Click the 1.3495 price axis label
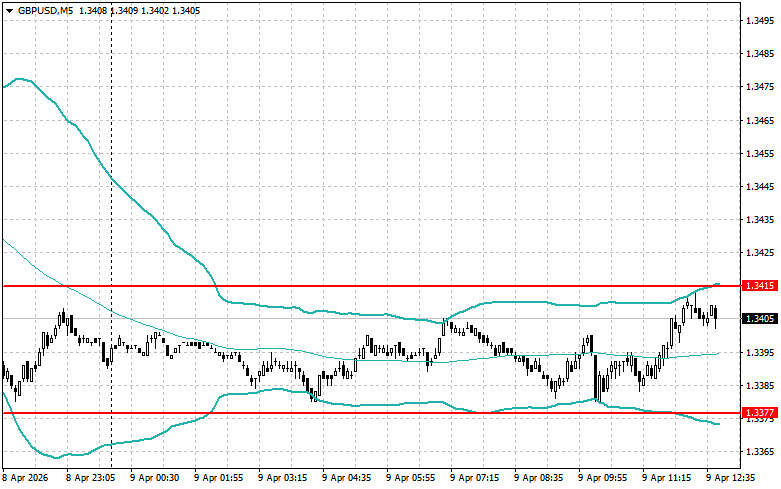This screenshot has height=489, width=781. [x=760, y=21]
